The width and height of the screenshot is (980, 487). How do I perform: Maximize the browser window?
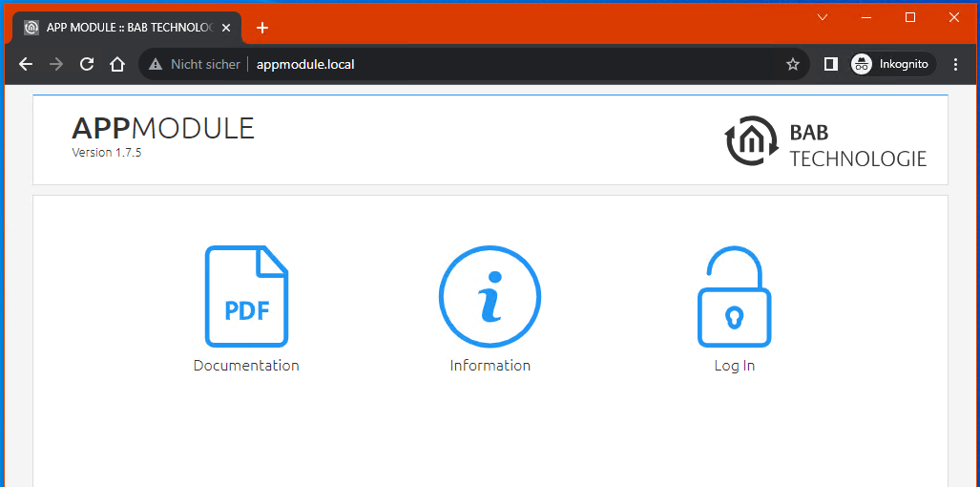pyautogui.click(x=910, y=17)
